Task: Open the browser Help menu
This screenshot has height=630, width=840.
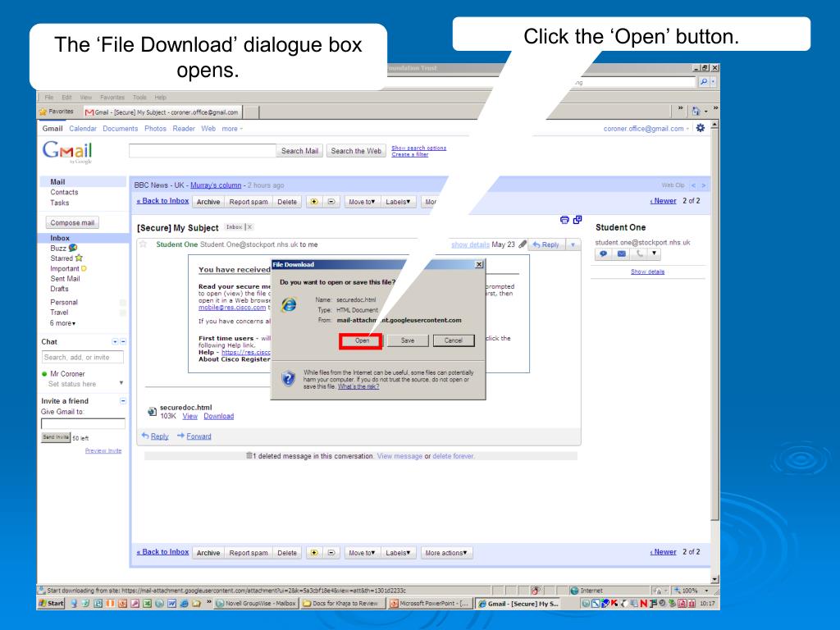Action: [160, 98]
